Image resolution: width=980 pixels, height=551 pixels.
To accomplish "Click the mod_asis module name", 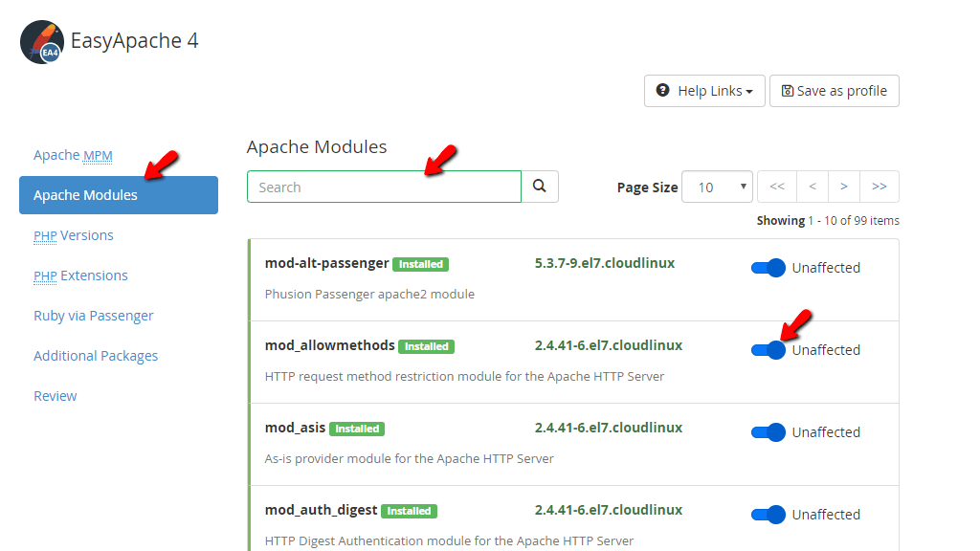I will [295, 428].
